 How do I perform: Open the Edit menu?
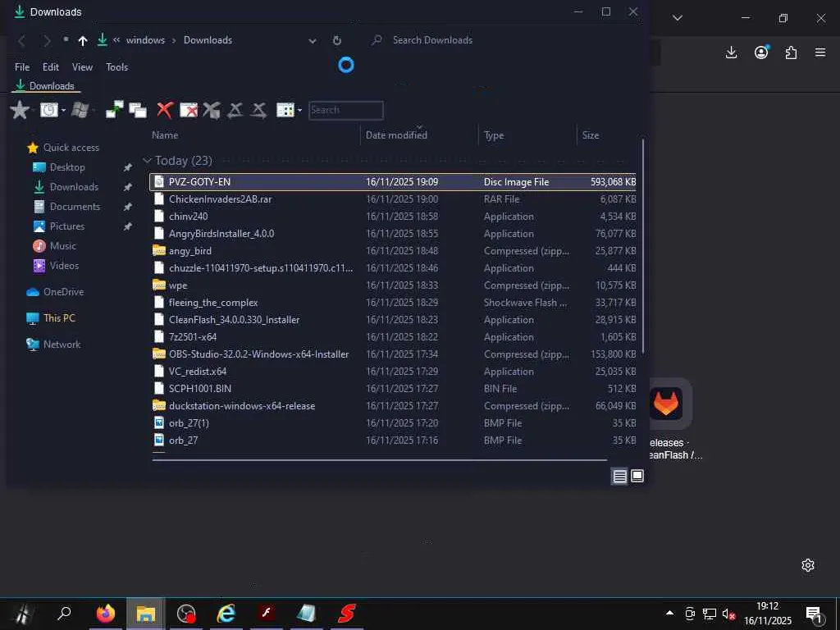(x=50, y=67)
